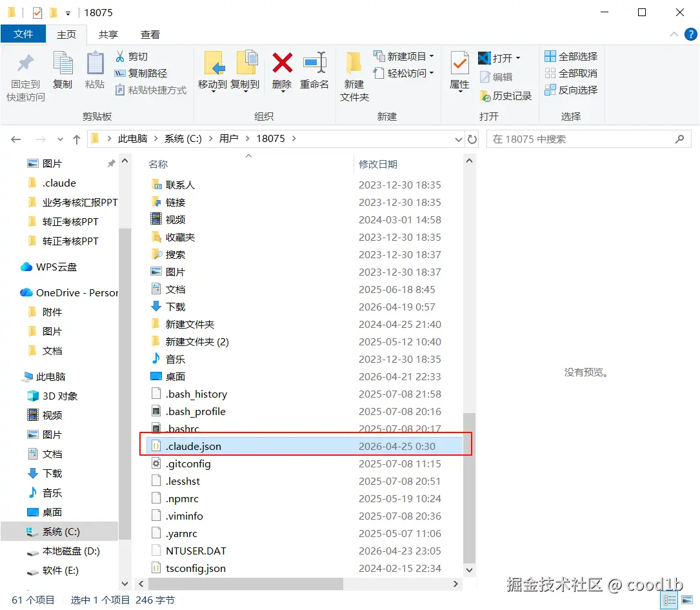700x610 pixels.
Task: Click History (历史记录) icon
Action: [x=485, y=96]
